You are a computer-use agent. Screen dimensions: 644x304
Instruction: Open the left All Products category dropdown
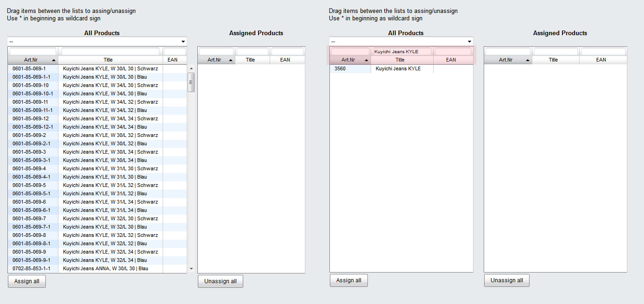(x=183, y=42)
